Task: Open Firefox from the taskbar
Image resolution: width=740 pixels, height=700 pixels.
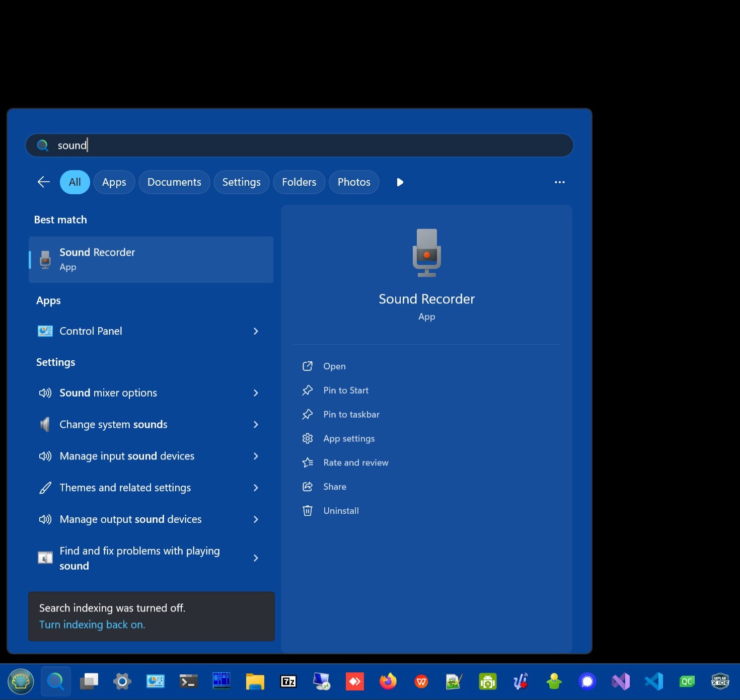Action: (388, 682)
